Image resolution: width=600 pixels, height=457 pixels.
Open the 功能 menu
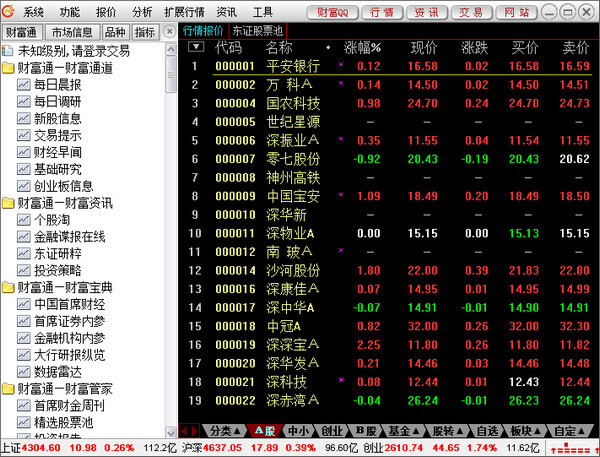70,12
